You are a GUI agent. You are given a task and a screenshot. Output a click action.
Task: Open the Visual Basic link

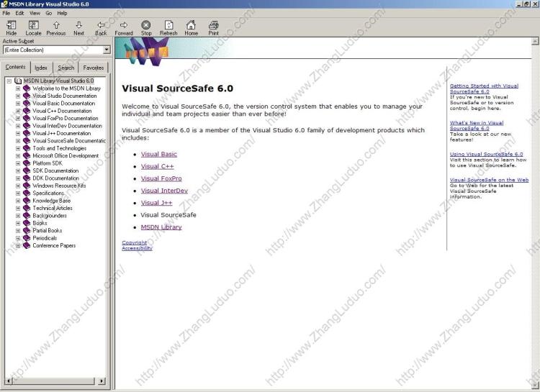[x=159, y=154]
